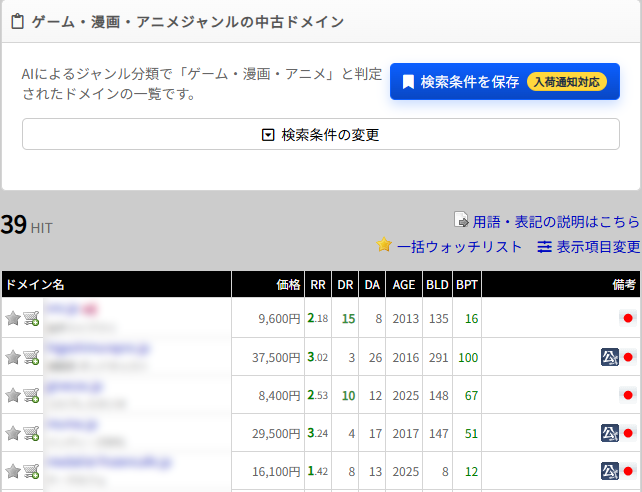642x492 pixels.
Task: Add the 16,100円 domain to cart
Action: [31, 471]
